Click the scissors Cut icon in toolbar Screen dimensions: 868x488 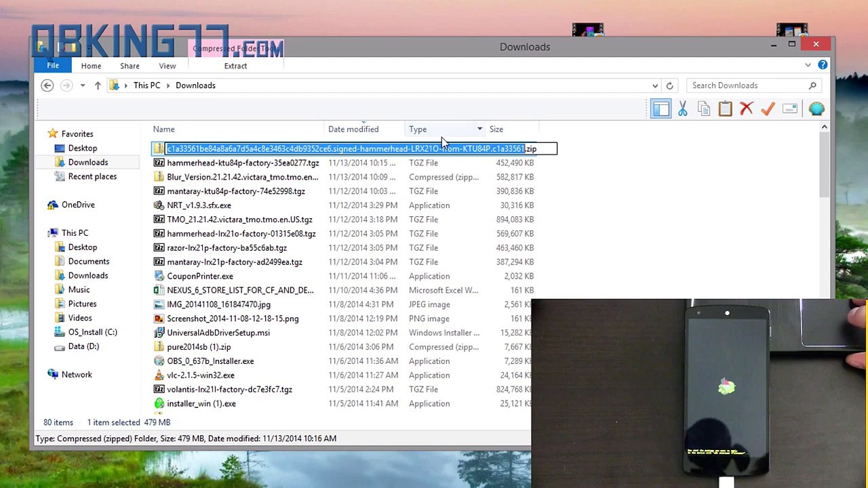coord(682,109)
